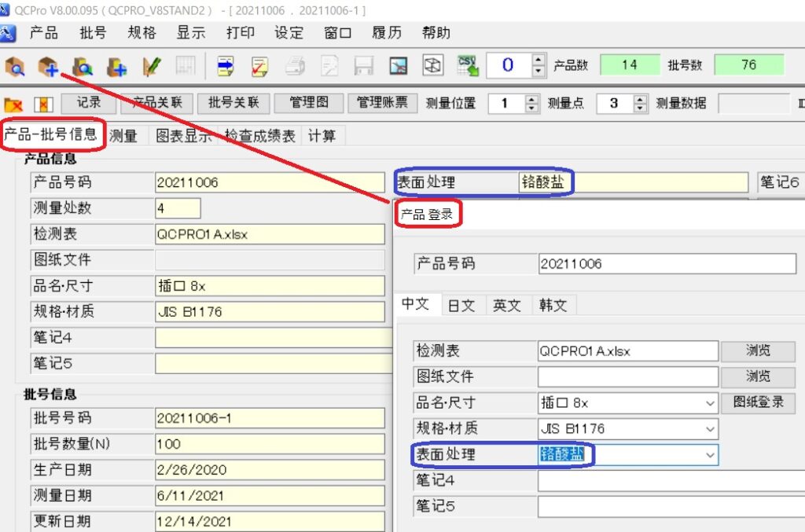Viewport: 805px width, 532px height.
Task: Click the CSV export icon
Action: [468, 65]
